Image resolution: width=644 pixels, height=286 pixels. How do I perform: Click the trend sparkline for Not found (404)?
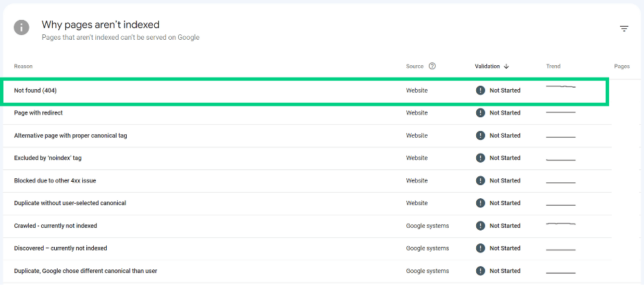(560, 86)
